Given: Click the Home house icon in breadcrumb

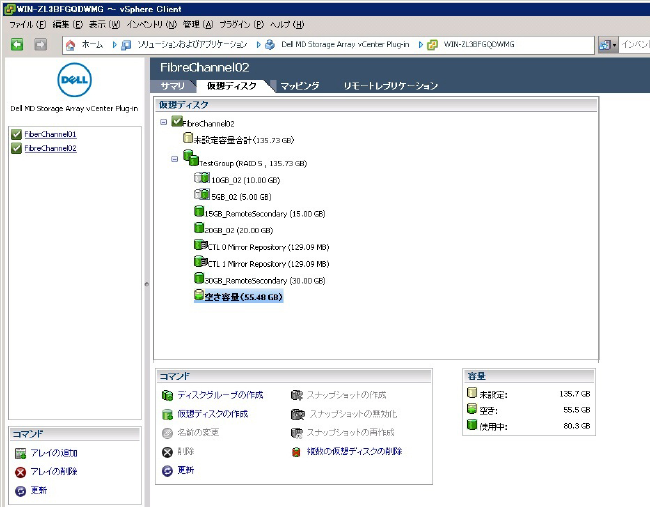Looking at the screenshot, I should pyautogui.click(x=70, y=45).
